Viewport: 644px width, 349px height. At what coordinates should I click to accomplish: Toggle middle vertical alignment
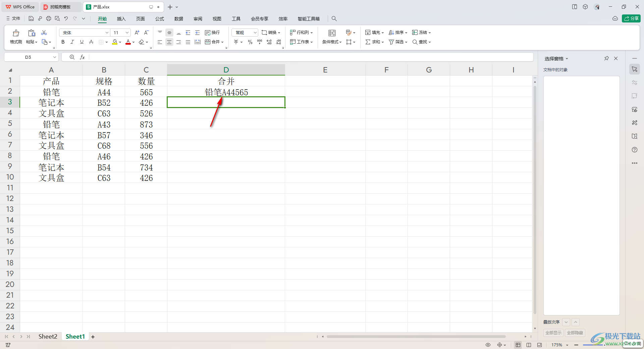pyautogui.click(x=169, y=33)
